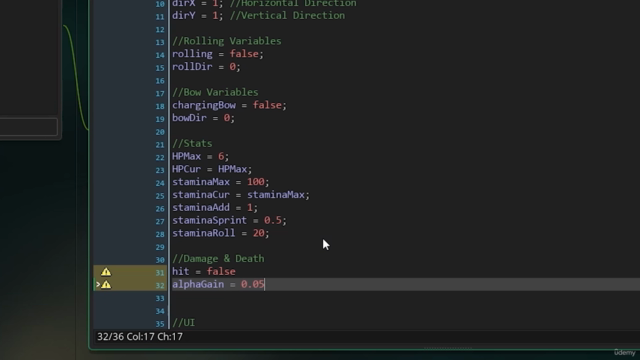Click the 'staminaCur = staminaMax;' line
640x360 pixels.
coord(241,195)
